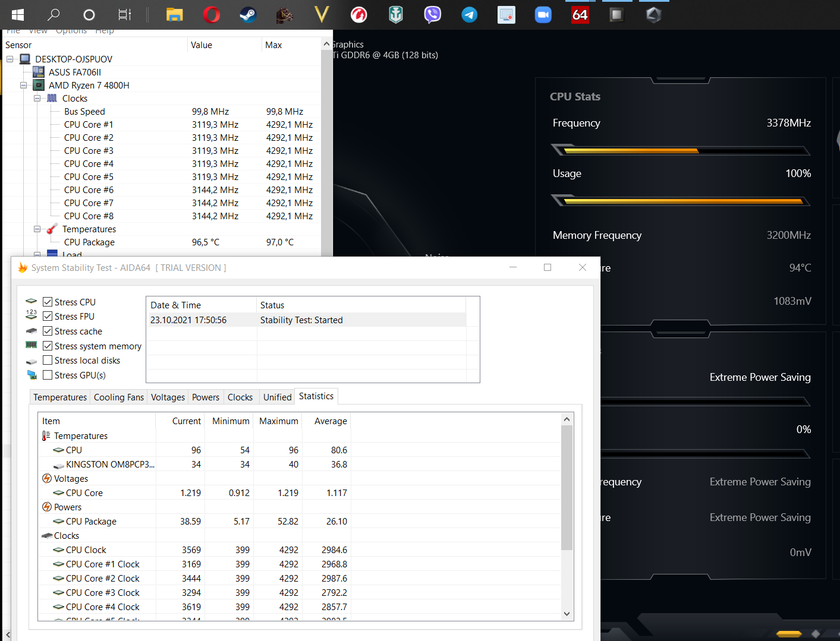The height and width of the screenshot is (641, 840).
Task: Select KINGSTON OM8PCP3 temperature row
Action: coord(195,464)
